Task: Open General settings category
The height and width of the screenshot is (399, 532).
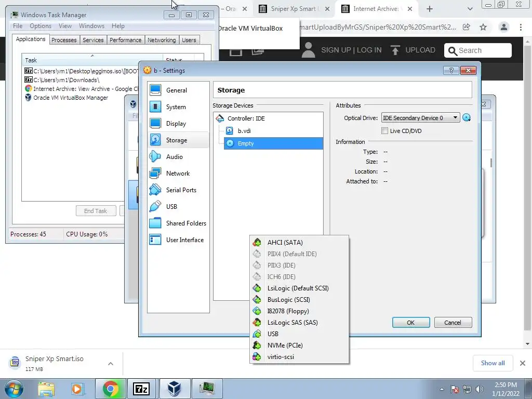Action: pyautogui.click(x=179, y=90)
